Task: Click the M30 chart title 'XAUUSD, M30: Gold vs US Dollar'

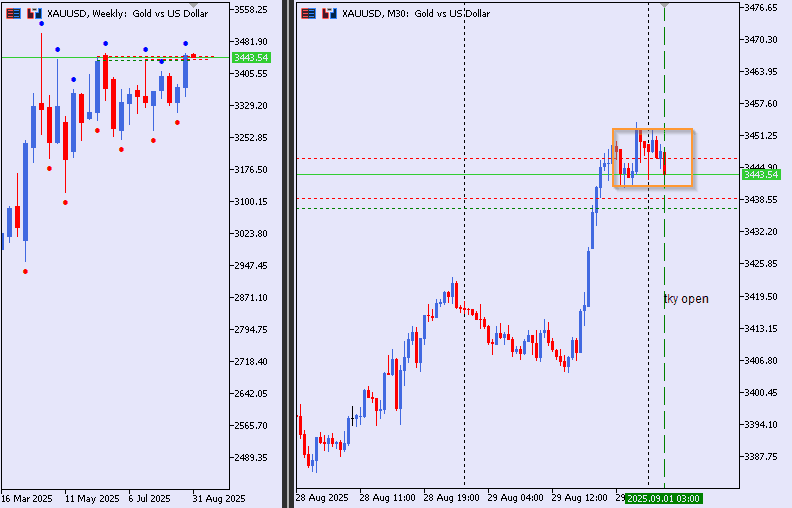Action: [416, 14]
